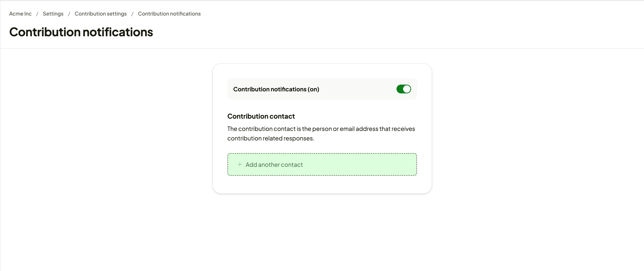Select the dashed green contact area
The image size is (644, 271).
click(x=322, y=164)
